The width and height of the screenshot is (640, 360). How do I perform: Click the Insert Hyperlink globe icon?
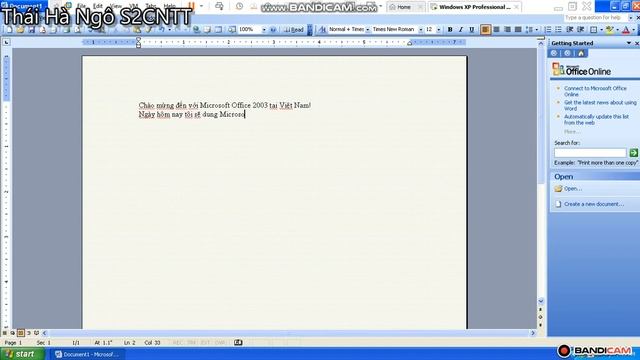(x=196, y=30)
